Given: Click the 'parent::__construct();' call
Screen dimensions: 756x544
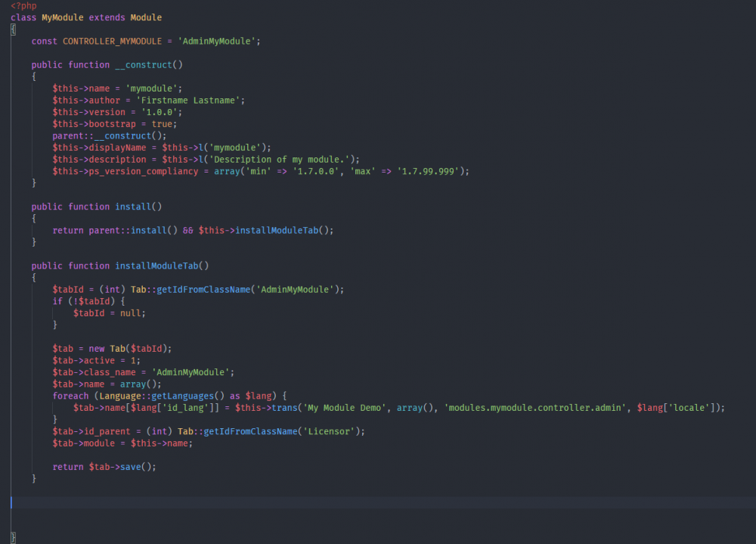Looking at the screenshot, I should coord(110,135).
